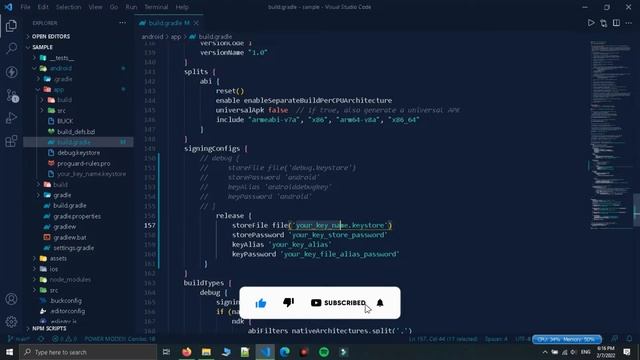Open the Search view in activity bar
This screenshot has height=360, width=640.
pyautogui.click(x=11, y=48)
